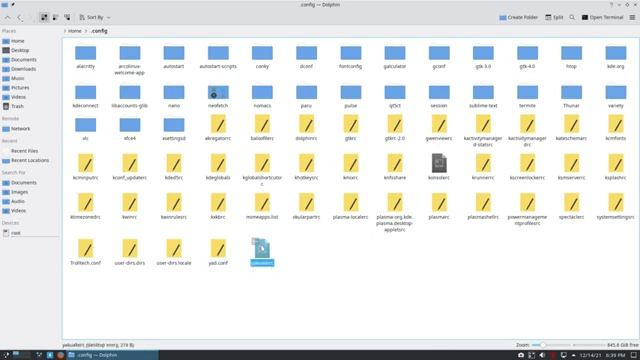The width and height of the screenshot is (640, 360).
Task: Click the highlighted yakuakerc file
Action: tap(262, 252)
